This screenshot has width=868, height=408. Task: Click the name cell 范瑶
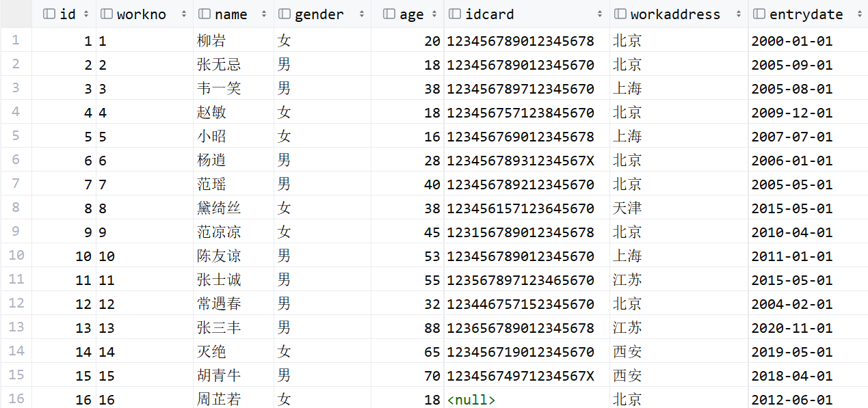(211, 185)
